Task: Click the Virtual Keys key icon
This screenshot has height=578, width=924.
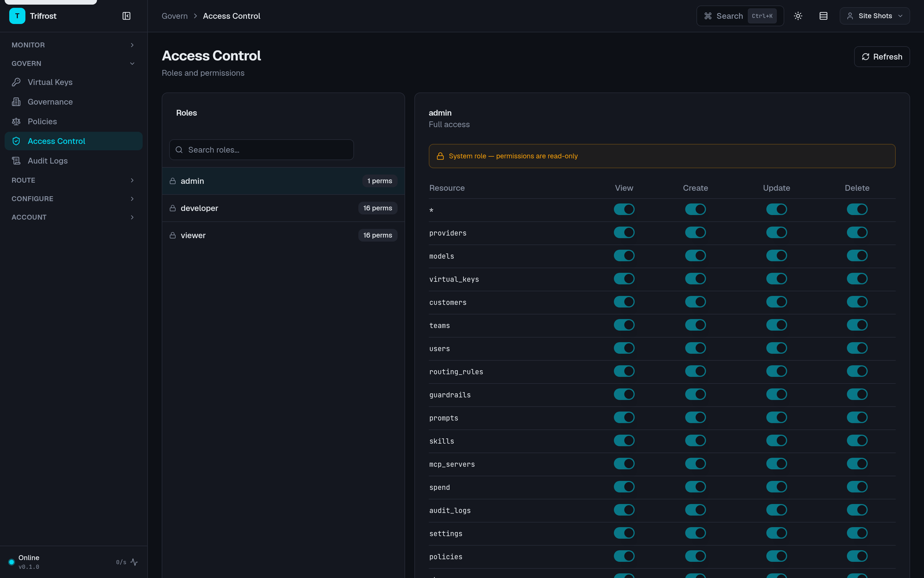Action: point(16,82)
